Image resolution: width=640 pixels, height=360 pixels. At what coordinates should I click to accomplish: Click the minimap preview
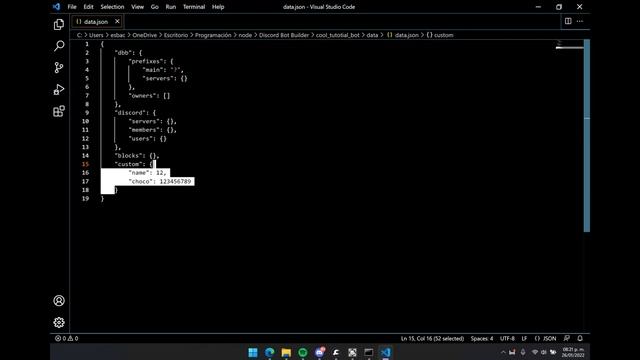(569, 45)
